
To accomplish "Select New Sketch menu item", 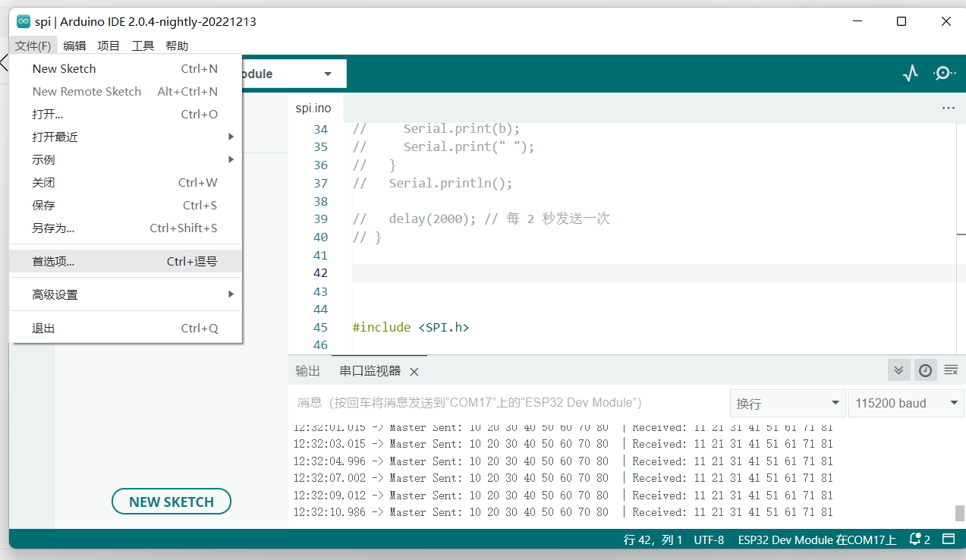I will coord(125,68).
